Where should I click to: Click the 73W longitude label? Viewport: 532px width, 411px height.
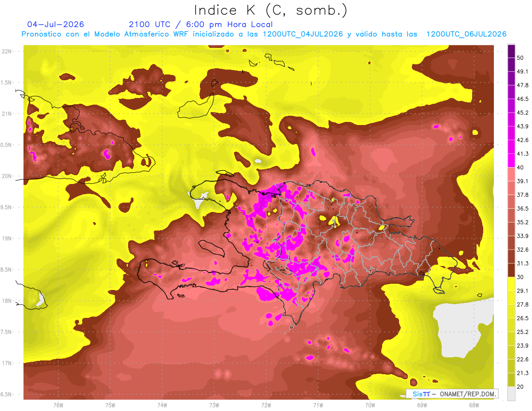[x=214, y=405]
